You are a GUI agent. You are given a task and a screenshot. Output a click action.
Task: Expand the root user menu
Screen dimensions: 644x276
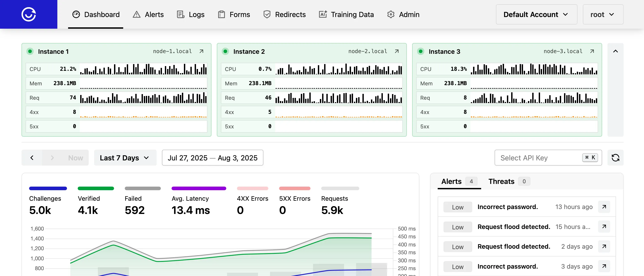click(603, 15)
